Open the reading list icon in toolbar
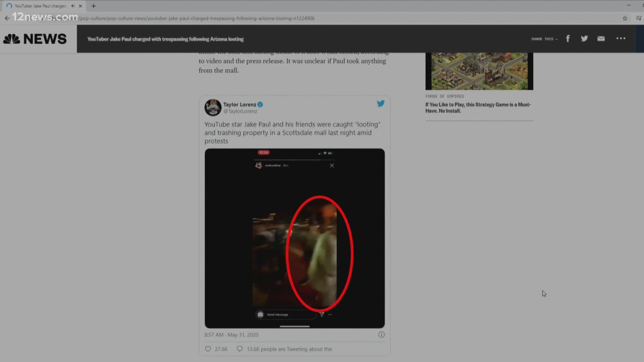Viewport: 644px width, 362px height. [x=638, y=18]
